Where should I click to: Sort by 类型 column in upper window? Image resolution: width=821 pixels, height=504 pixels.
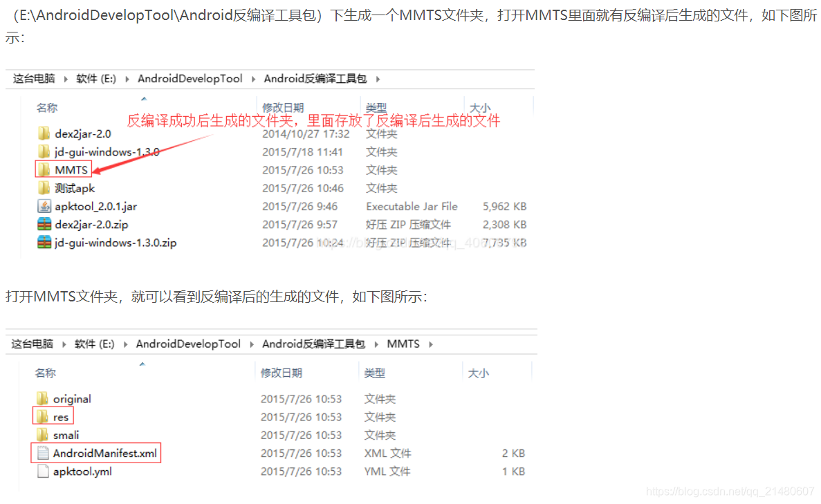(376, 108)
